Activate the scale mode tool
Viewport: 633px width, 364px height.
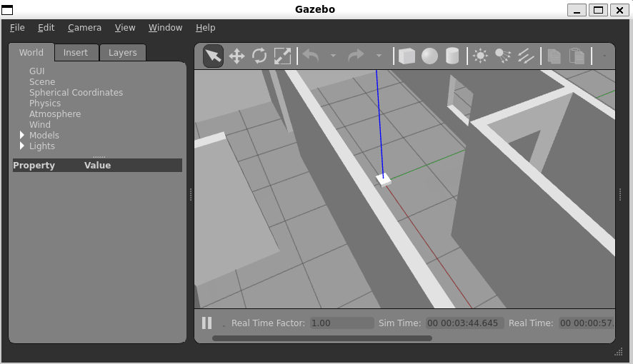[x=282, y=56]
